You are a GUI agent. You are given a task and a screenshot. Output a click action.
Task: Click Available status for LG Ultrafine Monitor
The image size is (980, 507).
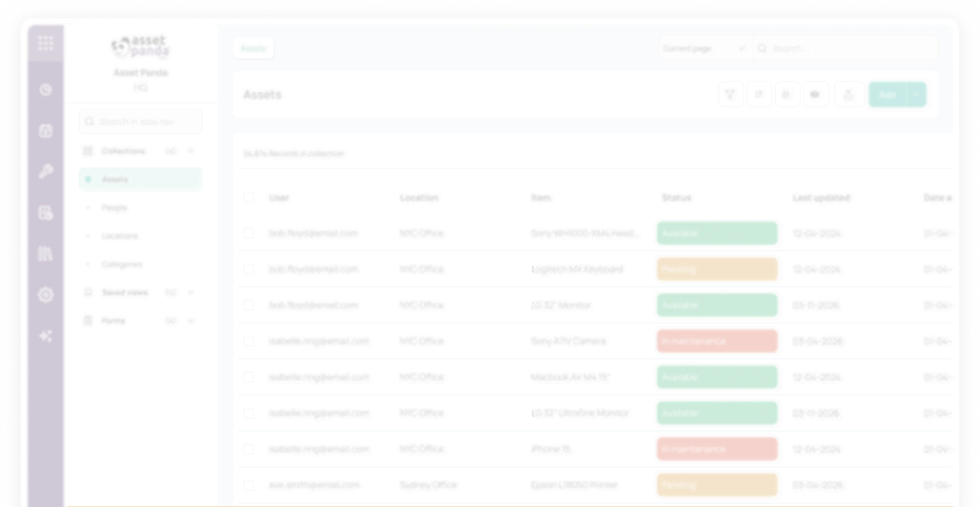coord(717,413)
